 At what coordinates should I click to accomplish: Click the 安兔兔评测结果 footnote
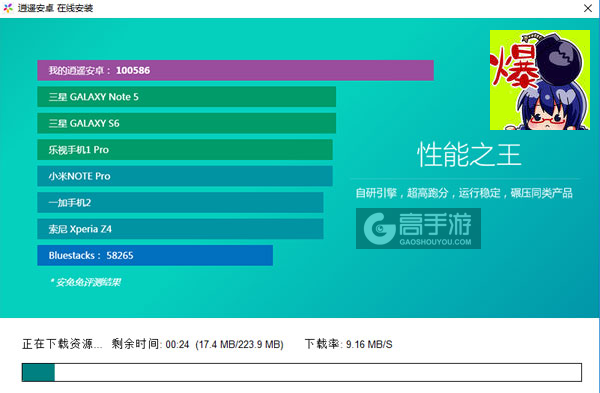click(85, 282)
